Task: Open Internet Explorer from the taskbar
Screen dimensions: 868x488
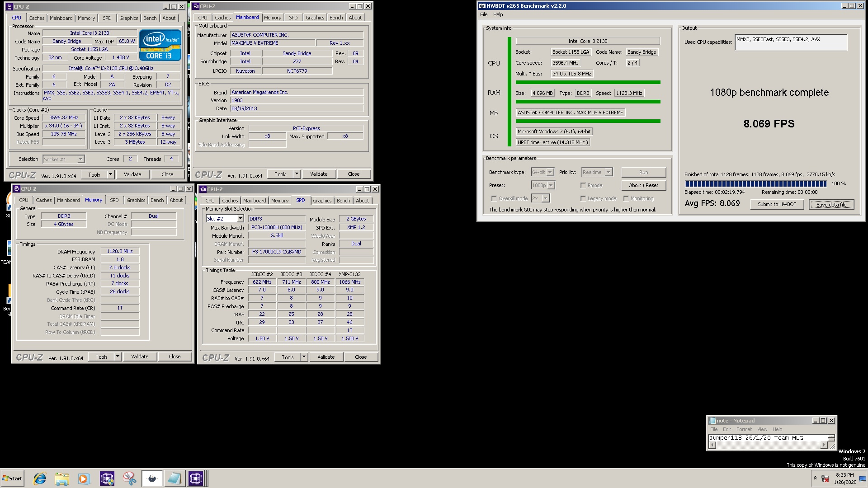Action: (40, 479)
